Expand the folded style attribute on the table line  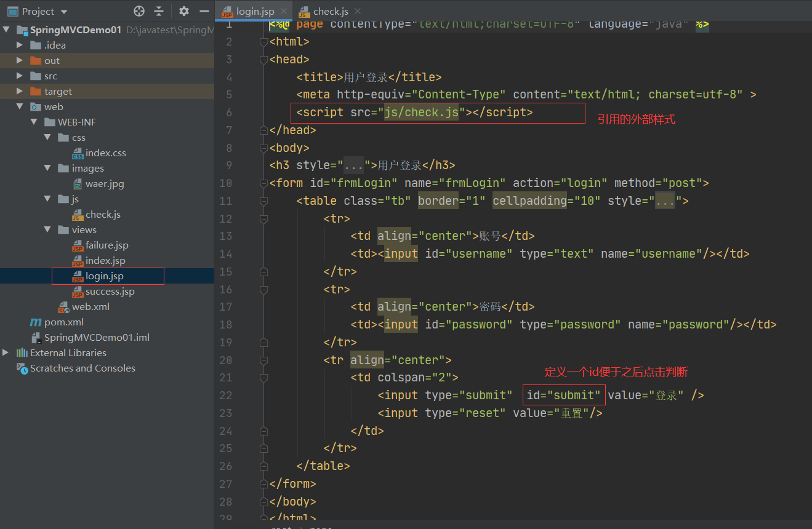tap(665, 201)
